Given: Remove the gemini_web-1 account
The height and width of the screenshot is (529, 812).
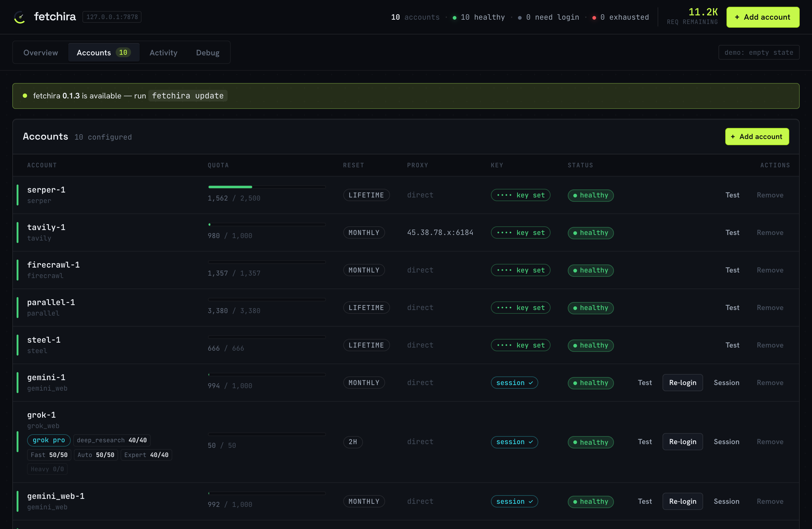Looking at the screenshot, I should pos(770,501).
